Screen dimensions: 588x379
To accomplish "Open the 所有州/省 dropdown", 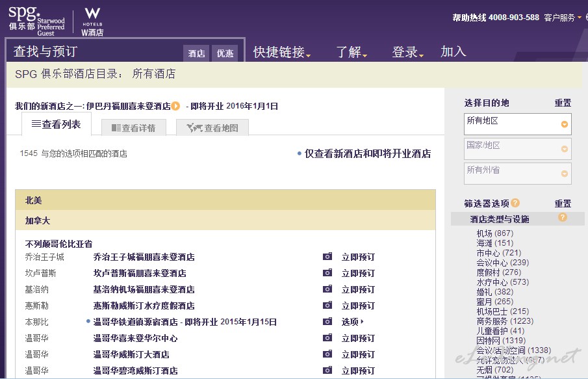I will click(517, 174).
